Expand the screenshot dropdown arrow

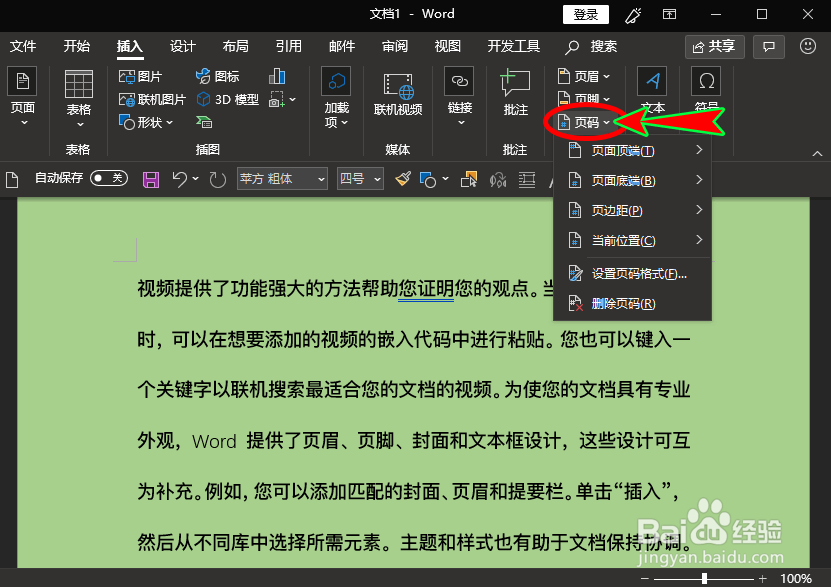[293, 100]
